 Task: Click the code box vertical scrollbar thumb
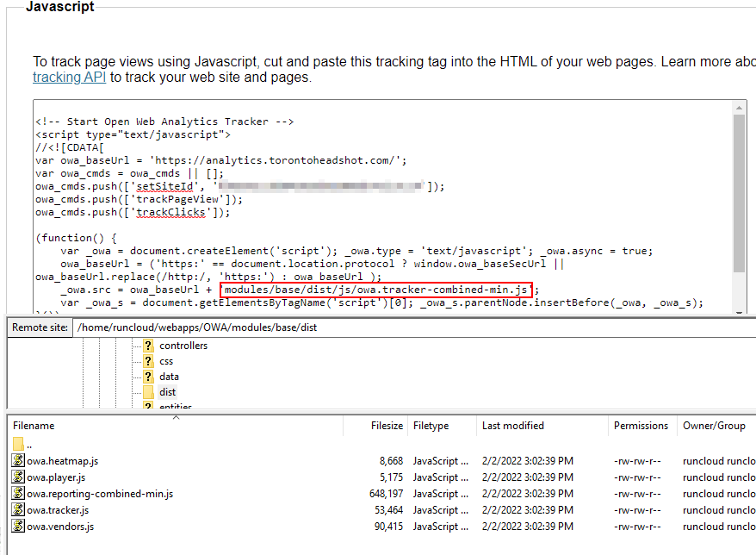[739, 193]
